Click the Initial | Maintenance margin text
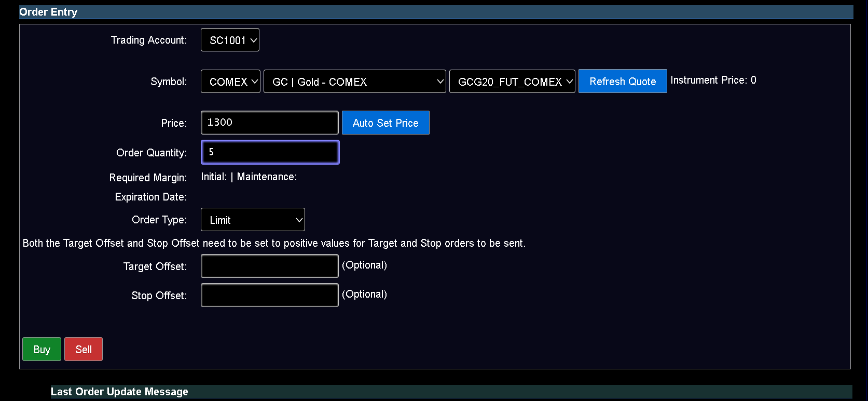The width and height of the screenshot is (868, 401). click(x=249, y=177)
